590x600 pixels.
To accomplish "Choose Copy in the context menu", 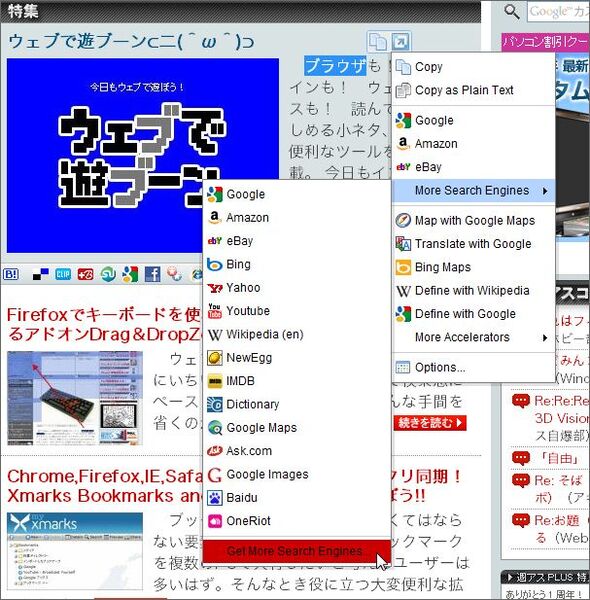I will [x=473, y=67].
